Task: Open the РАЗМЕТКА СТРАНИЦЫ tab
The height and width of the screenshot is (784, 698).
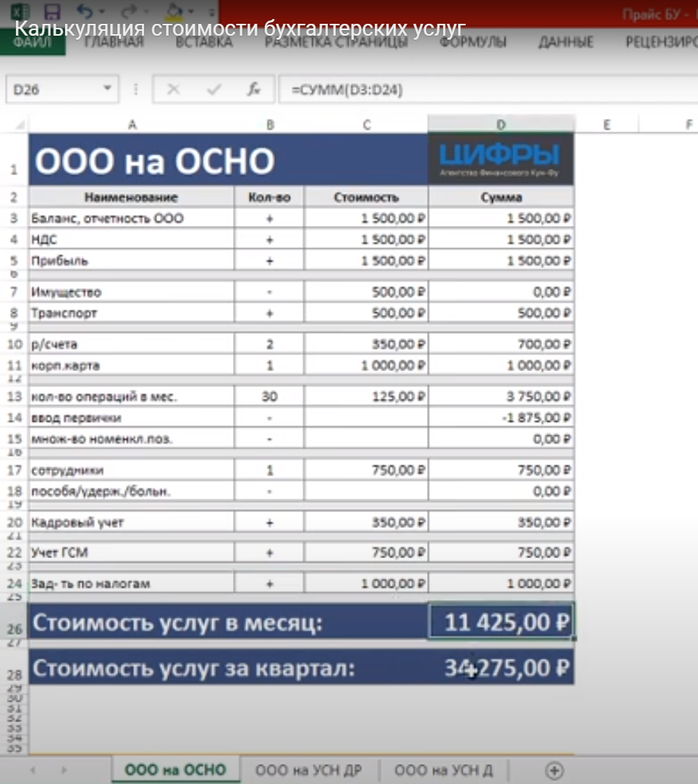Action: click(336, 42)
